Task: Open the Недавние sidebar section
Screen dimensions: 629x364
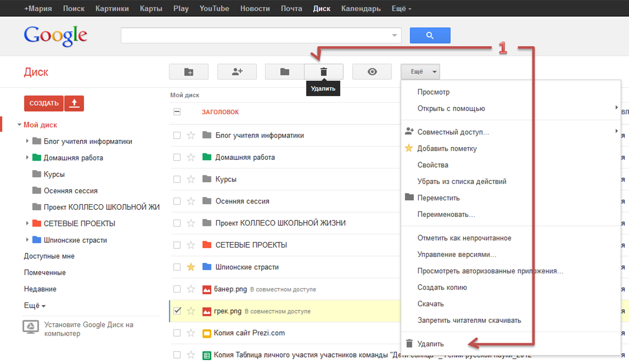Action: click(x=40, y=289)
